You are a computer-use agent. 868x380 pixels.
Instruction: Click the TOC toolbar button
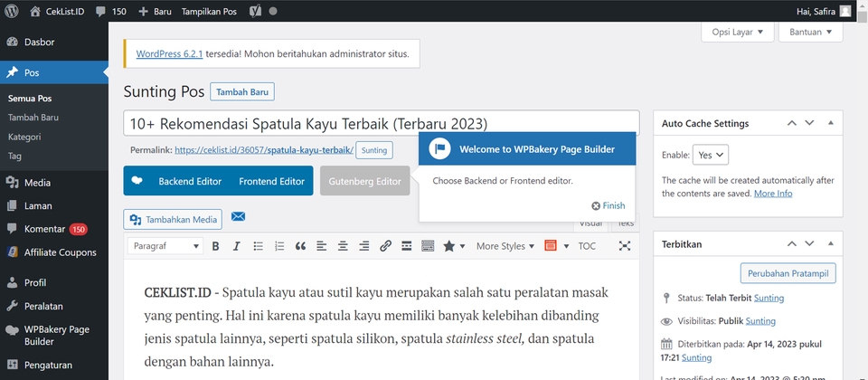[587, 246]
